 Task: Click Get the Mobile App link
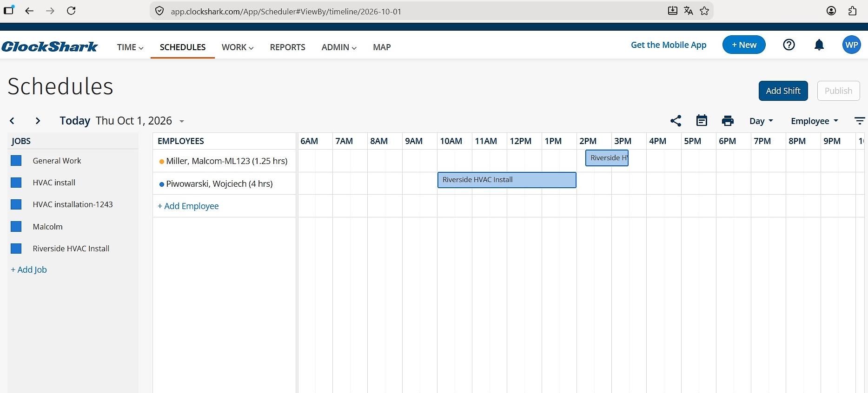click(x=669, y=45)
